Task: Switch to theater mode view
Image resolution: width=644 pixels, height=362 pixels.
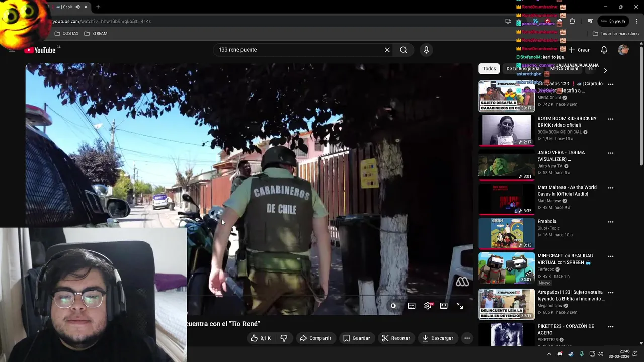Action: coord(444,306)
